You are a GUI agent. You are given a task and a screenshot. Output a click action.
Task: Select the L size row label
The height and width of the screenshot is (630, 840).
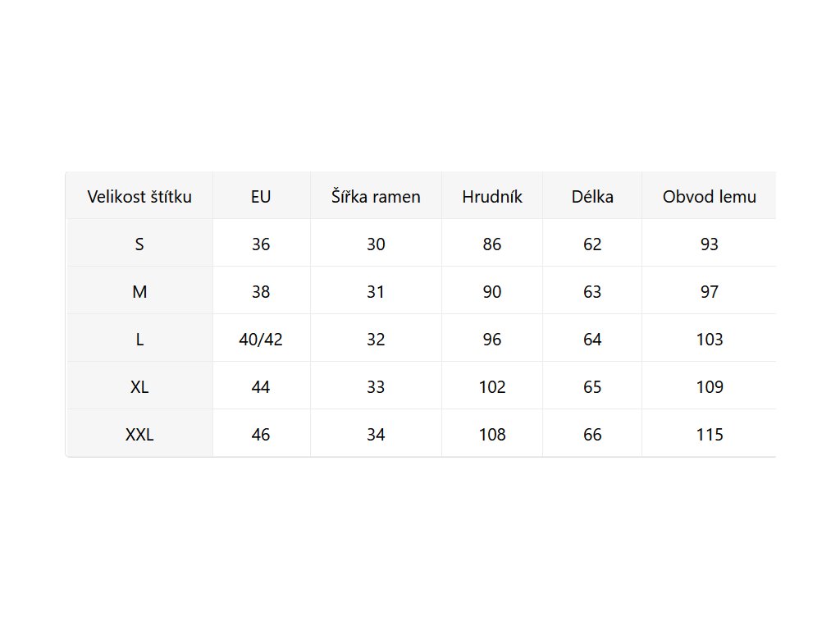(x=139, y=340)
